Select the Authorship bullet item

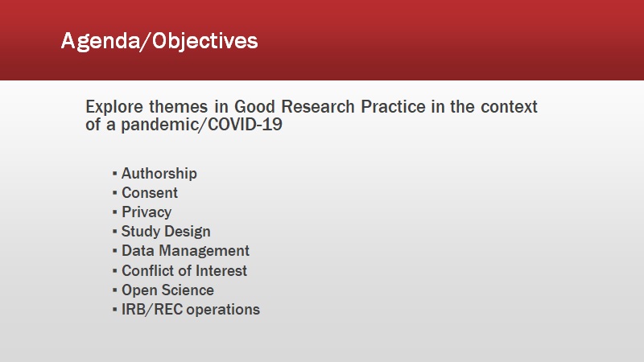159,174
